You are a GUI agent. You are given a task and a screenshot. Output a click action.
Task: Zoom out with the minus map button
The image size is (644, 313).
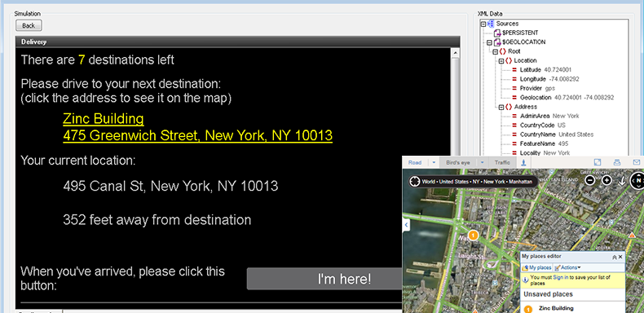coord(589,180)
